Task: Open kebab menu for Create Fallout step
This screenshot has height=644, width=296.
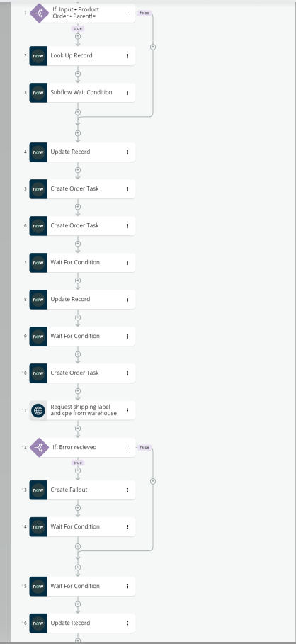Action: pos(127,490)
